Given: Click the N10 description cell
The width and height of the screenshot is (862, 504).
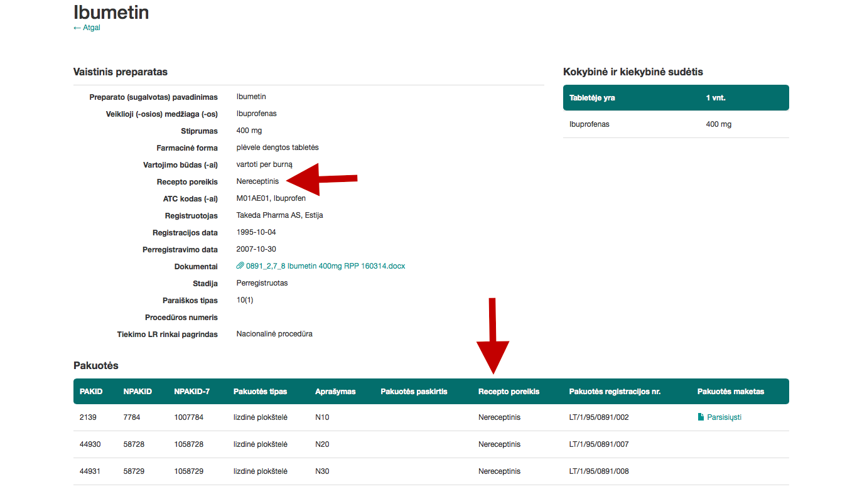Looking at the screenshot, I should click(322, 417).
